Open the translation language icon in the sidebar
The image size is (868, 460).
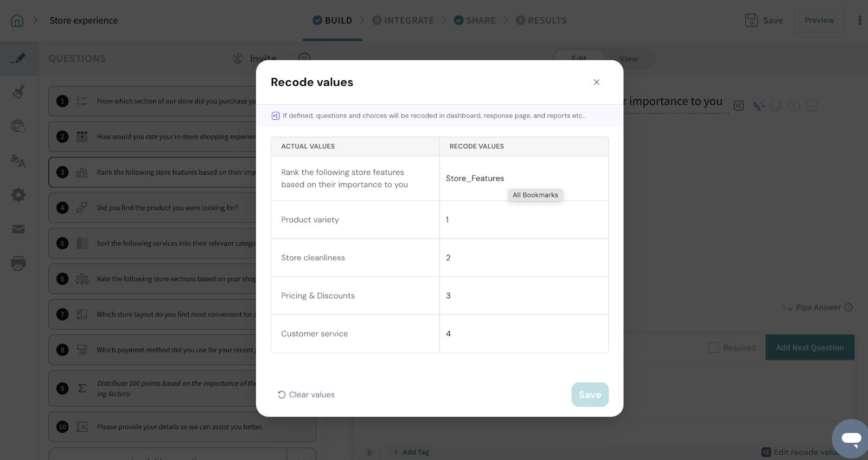pos(18,161)
